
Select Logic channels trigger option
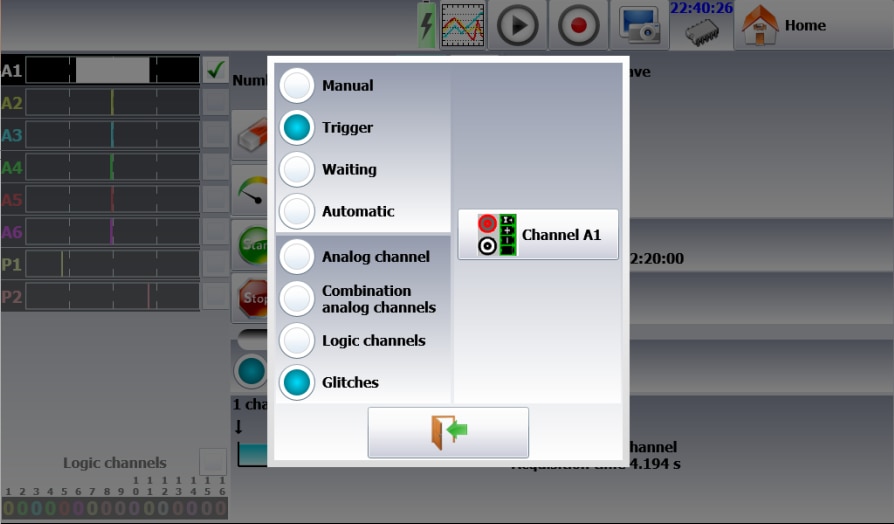point(297,340)
